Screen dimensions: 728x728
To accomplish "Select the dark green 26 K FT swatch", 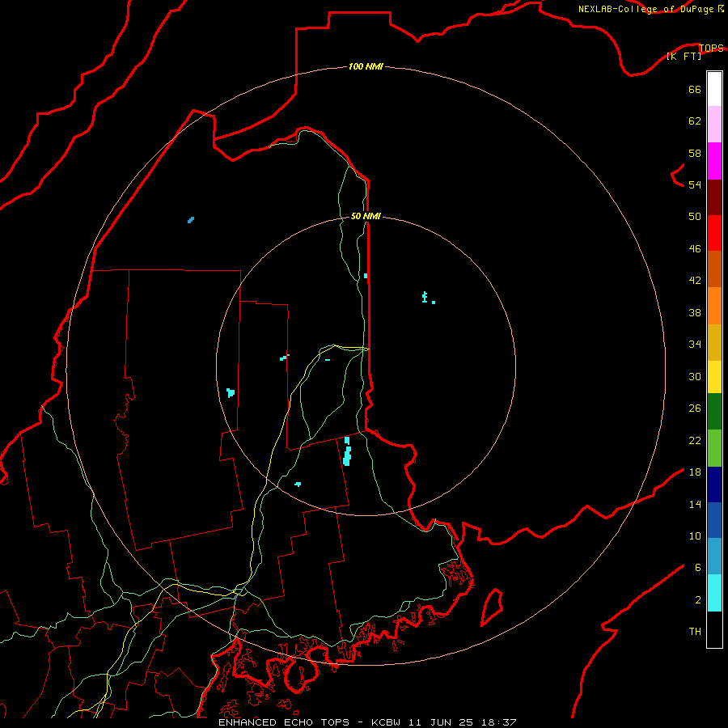I will (x=714, y=412).
